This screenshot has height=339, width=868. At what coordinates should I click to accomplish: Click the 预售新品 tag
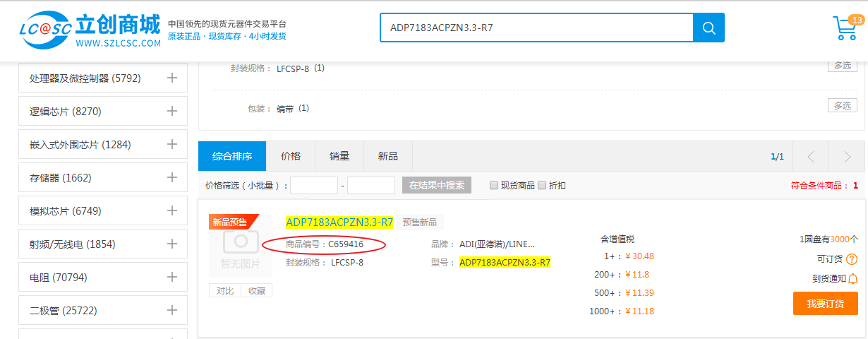pyautogui.click(x=419, y=222)
